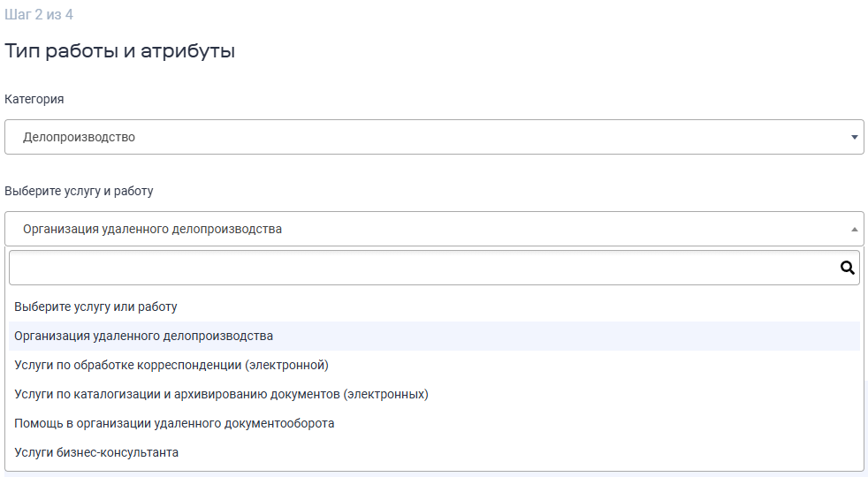Pick the Услуги бизнес-консультанта option
The image size is (868, 477).
point(96,452)
